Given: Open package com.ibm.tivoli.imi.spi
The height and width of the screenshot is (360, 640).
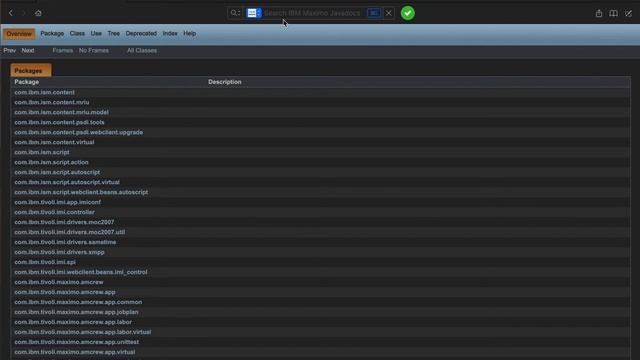Looking at the screenshot, I should tap(45, 262).
